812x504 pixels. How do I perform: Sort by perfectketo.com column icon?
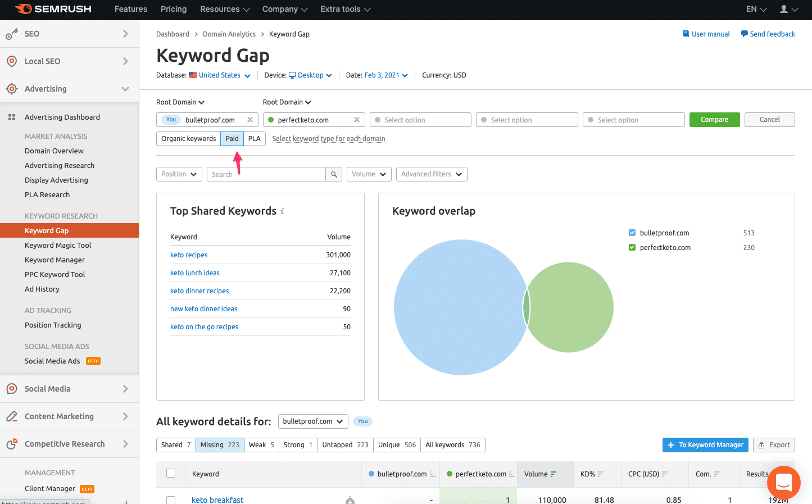[512, 474]
